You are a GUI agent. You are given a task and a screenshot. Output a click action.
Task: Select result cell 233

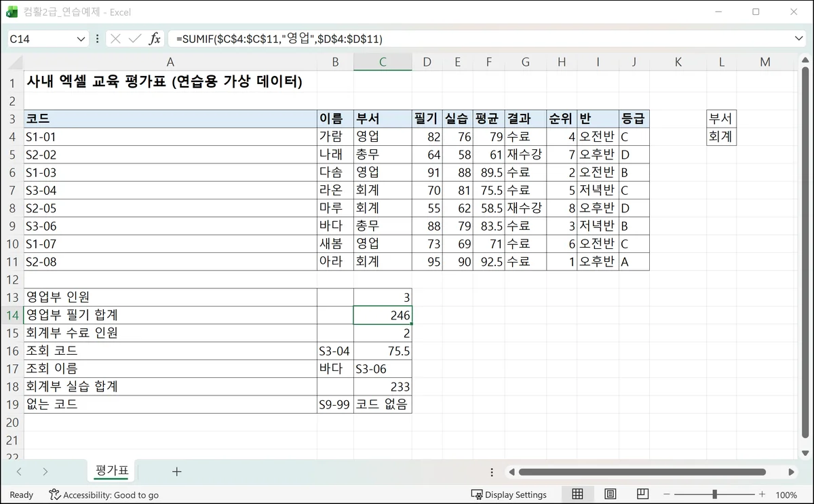point(383,387)
